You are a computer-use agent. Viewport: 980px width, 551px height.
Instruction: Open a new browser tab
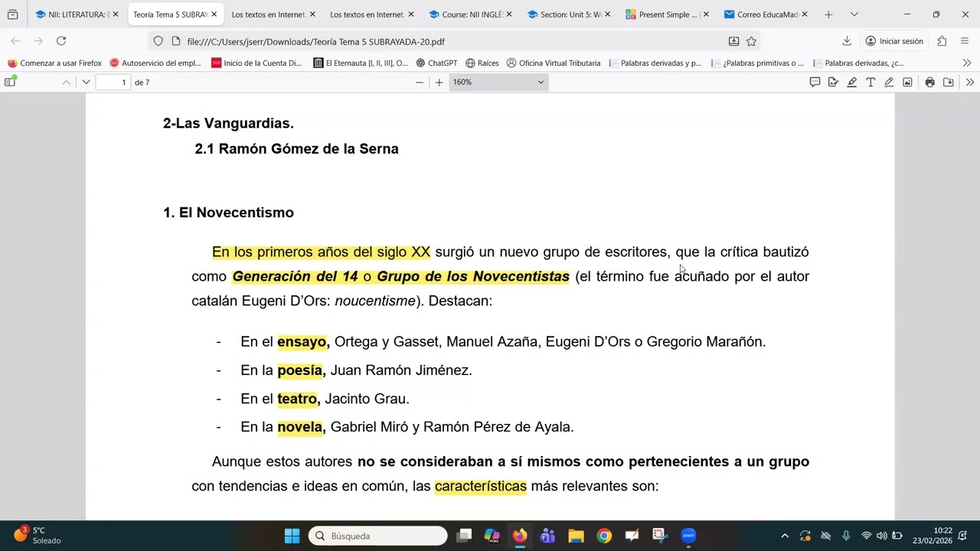[828, 15]
